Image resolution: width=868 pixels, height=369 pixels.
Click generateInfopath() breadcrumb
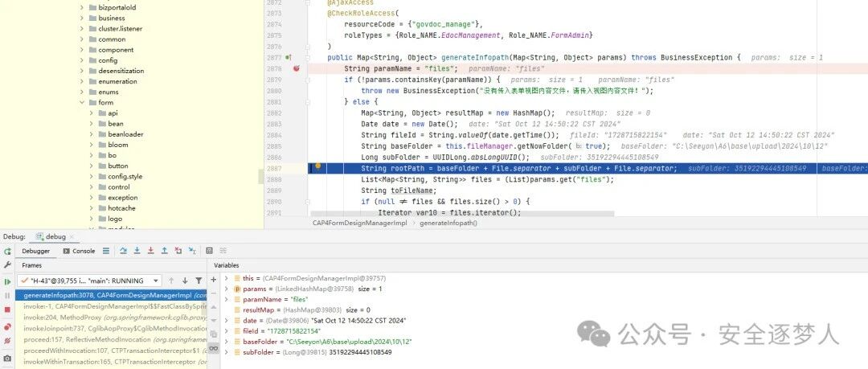point(449,223)
